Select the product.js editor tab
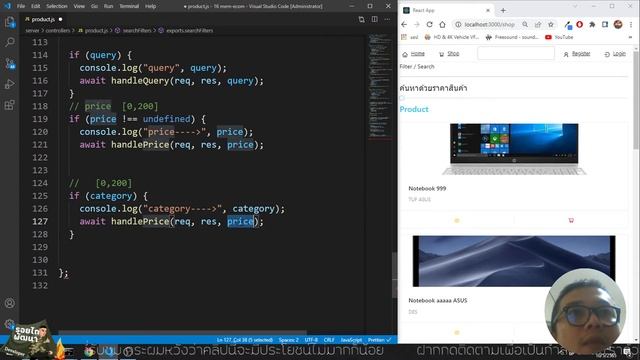The image size is (640, 360). [x=43, y=19]
